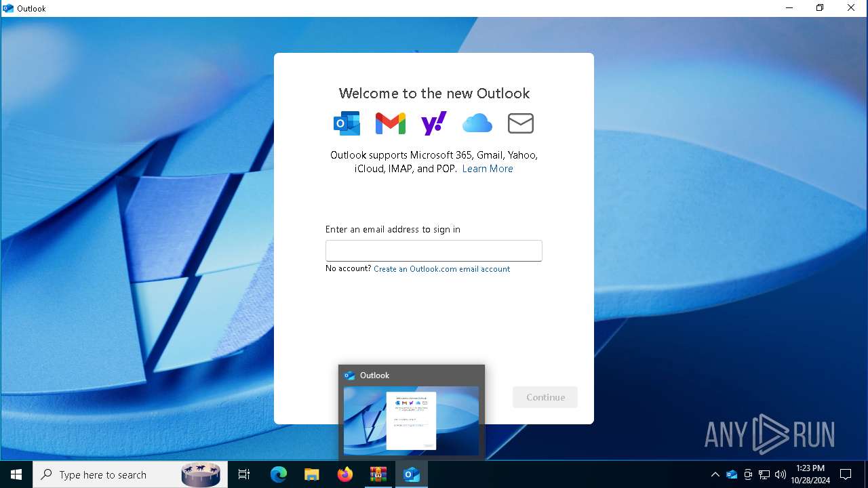868x488 pixels.
Task: Open the clock showing 1:23 PM
Action: point(810,474)
